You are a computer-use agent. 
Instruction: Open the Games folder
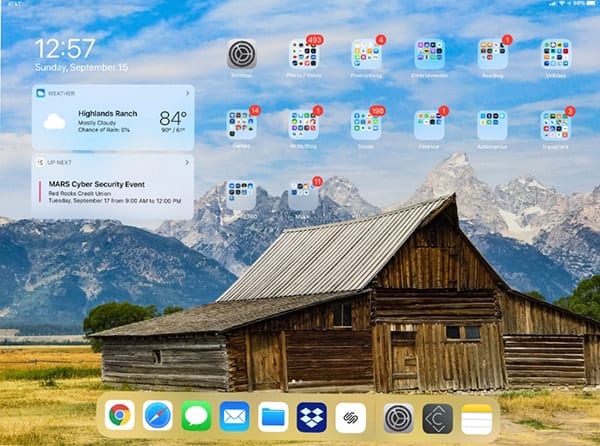[x=241, y=124]
